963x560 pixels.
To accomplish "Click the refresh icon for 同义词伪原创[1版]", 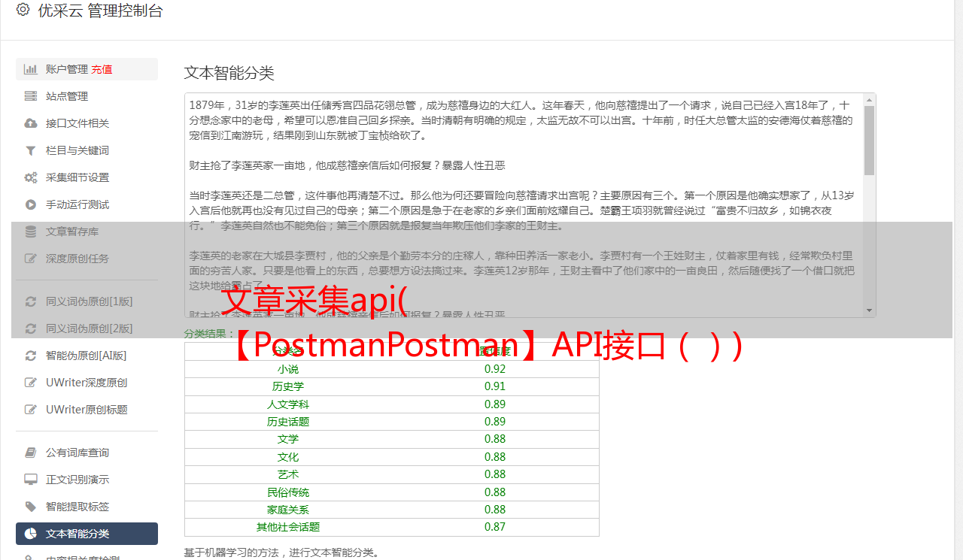I will [31, 301].
